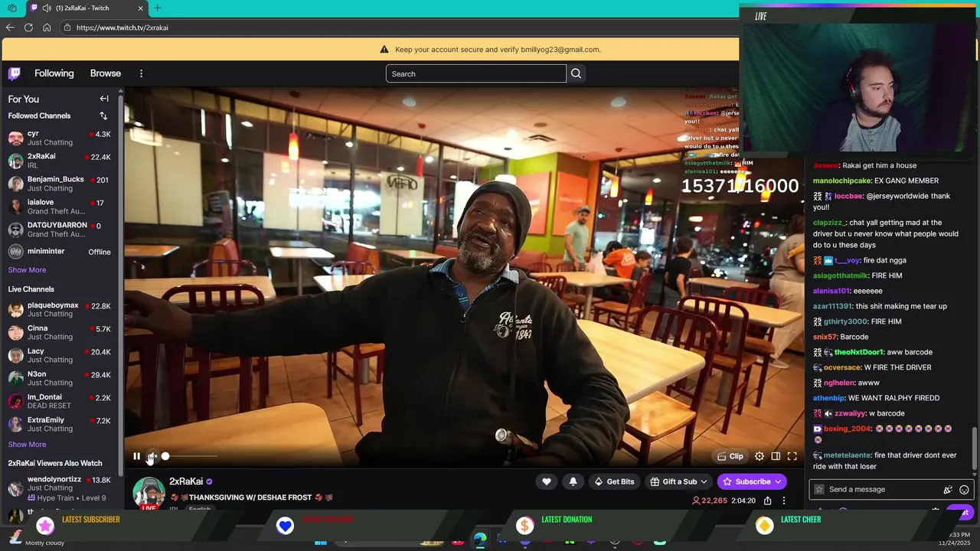Click the Latest Subscriber star icon

(45, 525)
